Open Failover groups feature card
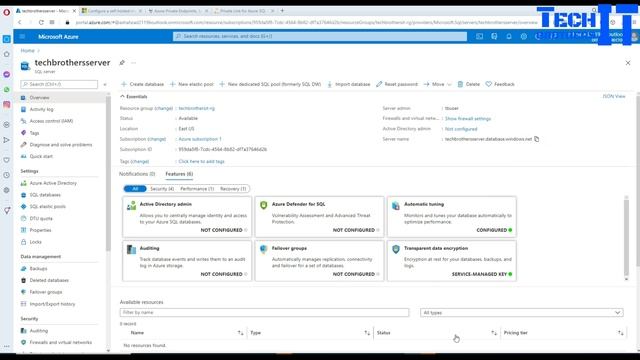Screen dimensions: 640x360 (x=319, y=260)
